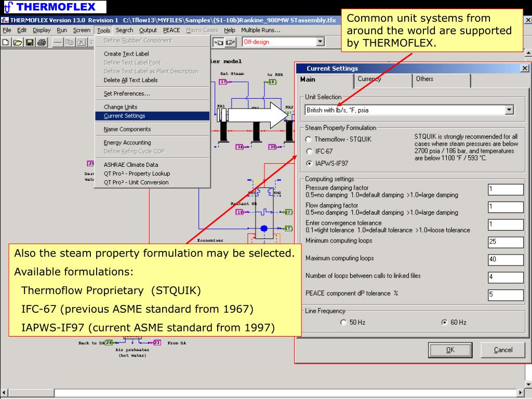The width and height of the screenshot is (532, 399).
Task: Open QT Pro² - Property Lookup
Action: (152, 174)
